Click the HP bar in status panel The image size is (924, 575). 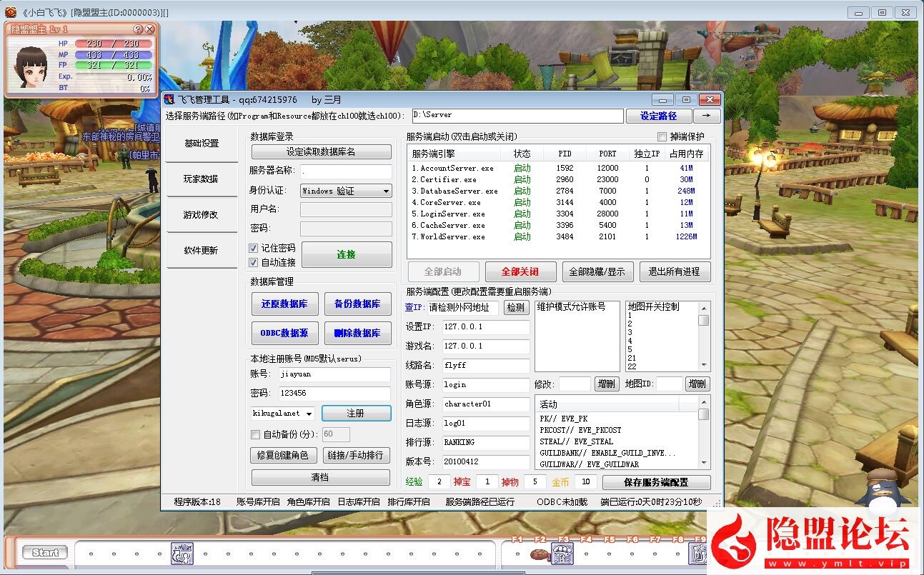(x=113, y=44)
